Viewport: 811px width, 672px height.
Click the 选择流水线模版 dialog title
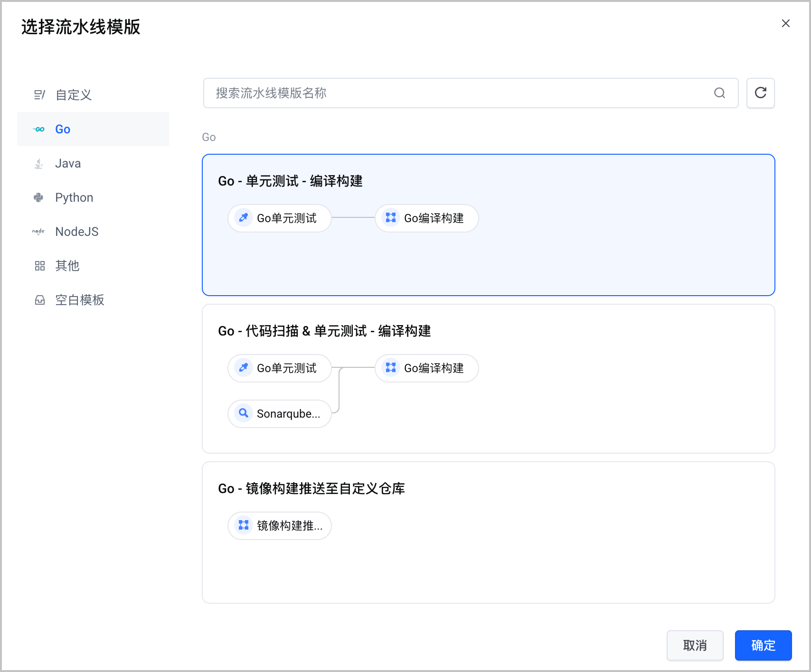pyautogui.click(x=81, y=27)
